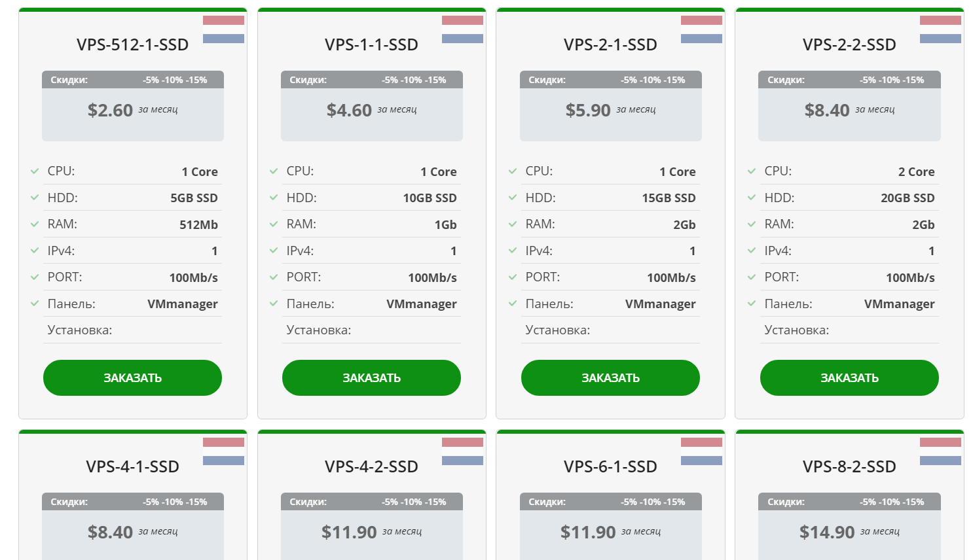
Task: Click the PORT checkmark in VPS-2-2-SSD card
Action: point(752,277)
